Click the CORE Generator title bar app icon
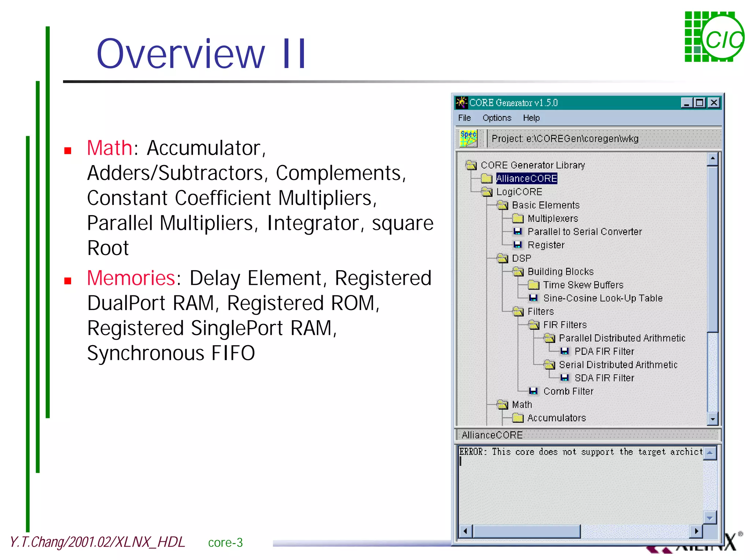 click(461, 102)
